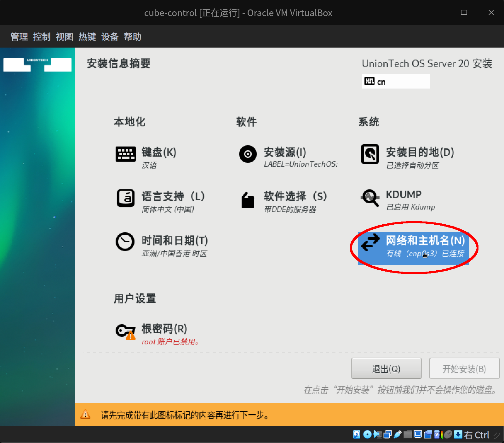
Task: Open time and date via the clock icon
Action: click(x=125, y=242)
